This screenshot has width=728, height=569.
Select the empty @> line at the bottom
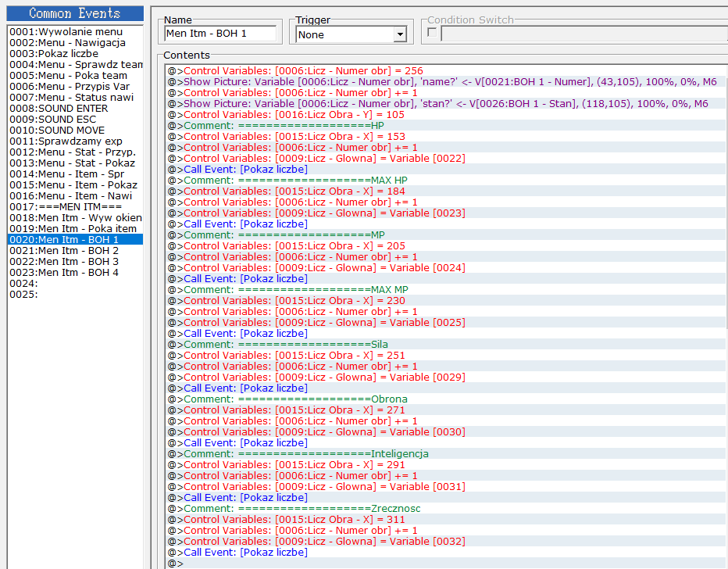(x=445, y=564)
